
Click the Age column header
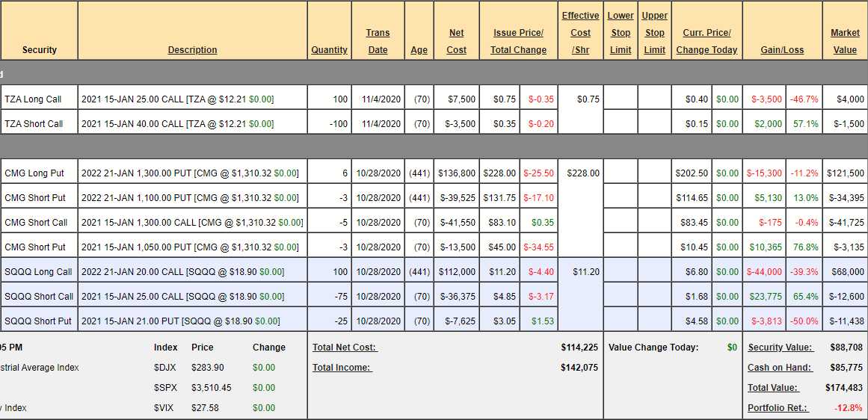point(419,50)
